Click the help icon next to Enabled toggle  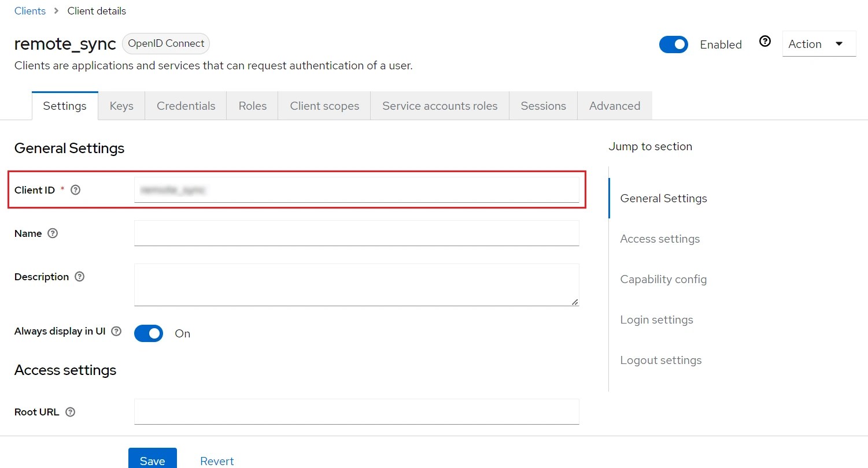pyautogui.click(x=764, y=41)
